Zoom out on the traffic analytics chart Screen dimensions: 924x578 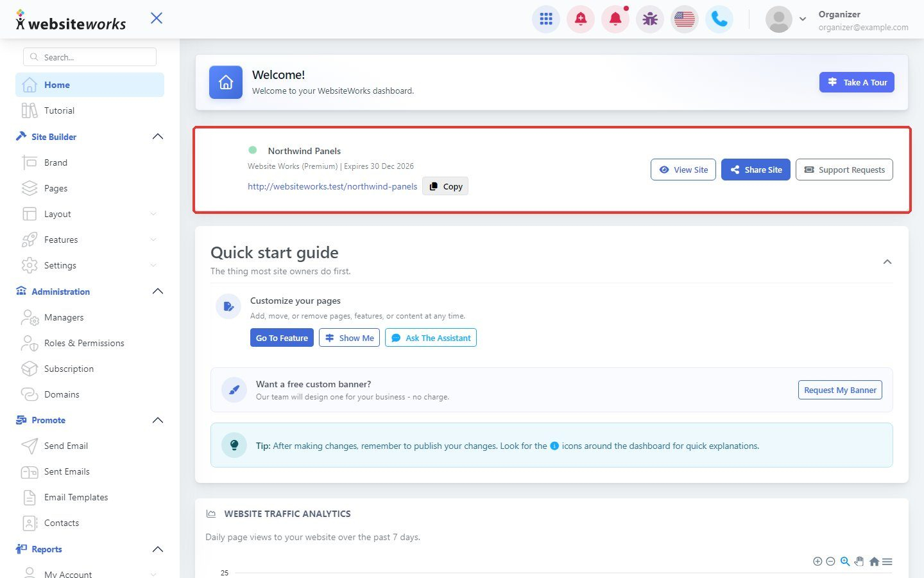click(x=830, y=561)
